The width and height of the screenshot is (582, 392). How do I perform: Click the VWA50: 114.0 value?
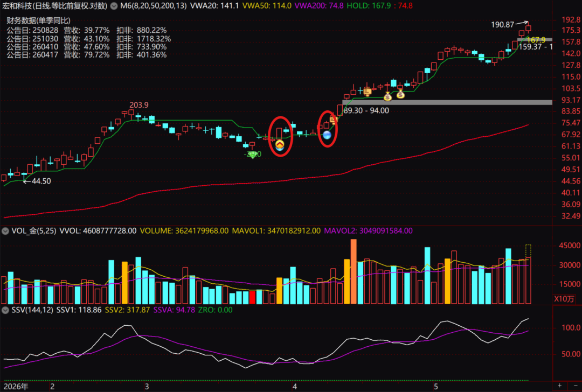(267, 6)
